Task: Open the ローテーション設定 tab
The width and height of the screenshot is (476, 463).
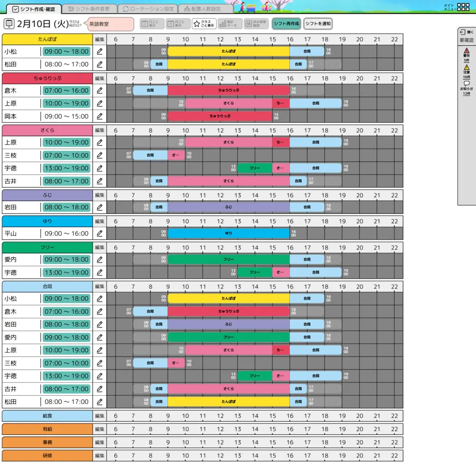Action: pyautogui.click(x=148, y=9)
